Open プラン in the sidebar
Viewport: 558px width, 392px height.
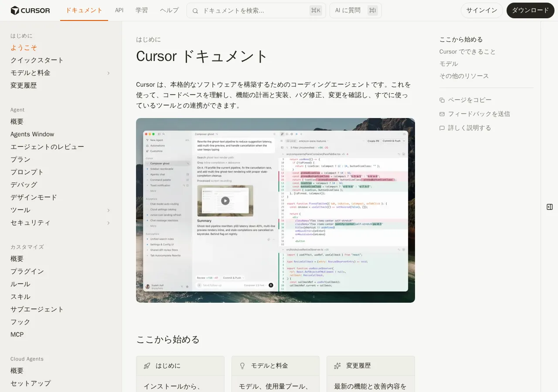pos(20,160)
